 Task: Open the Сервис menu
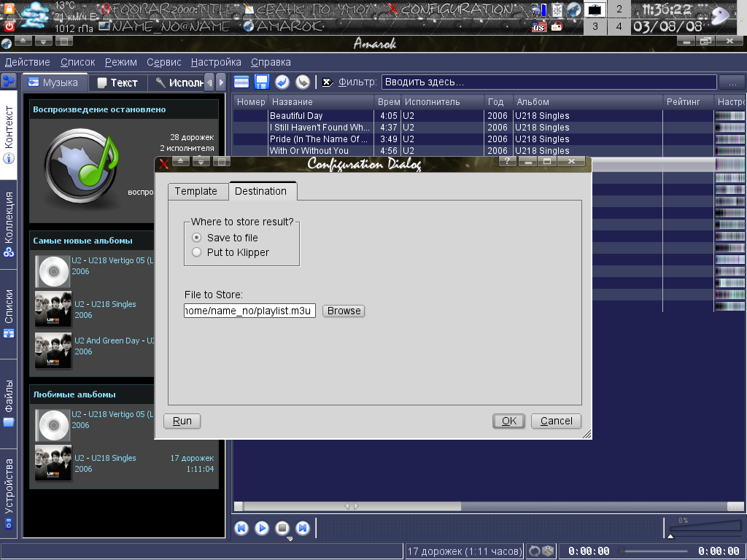pos(164,62)
